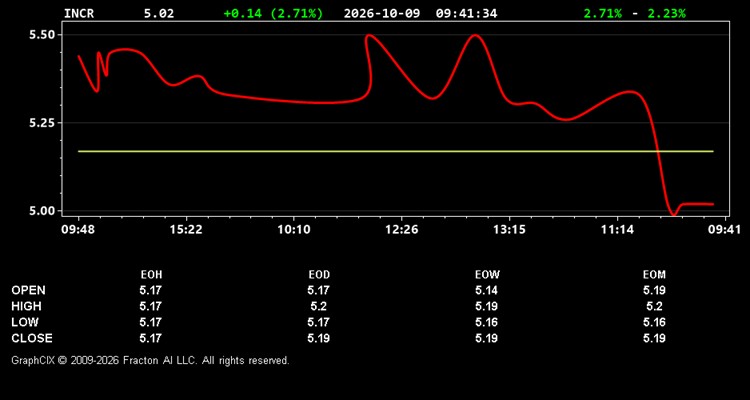Select the EOD LOW cell 5.17
Screen dimensions: 750x400
pos(319,322)
